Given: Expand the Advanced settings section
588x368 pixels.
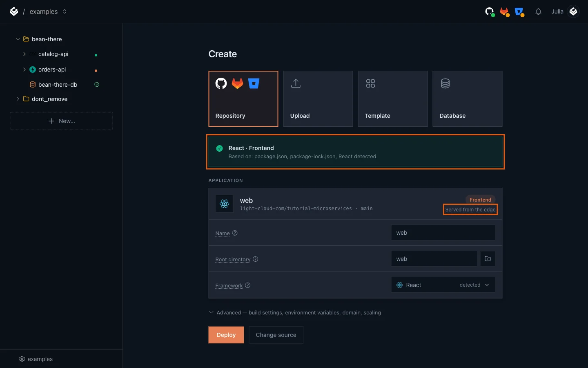Looking at the screenshot, I should click(295, 312).
